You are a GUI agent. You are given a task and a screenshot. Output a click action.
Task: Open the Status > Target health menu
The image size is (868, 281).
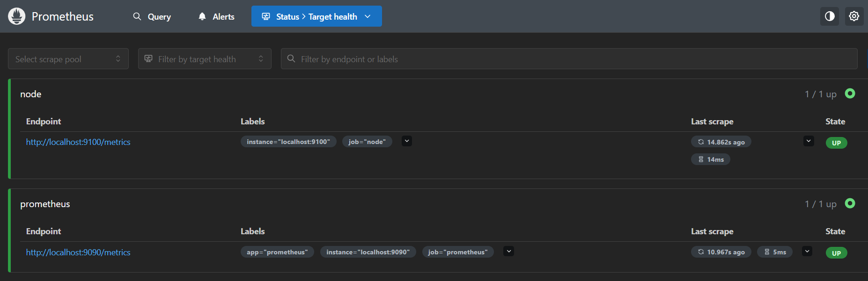(x=316, y=16)
